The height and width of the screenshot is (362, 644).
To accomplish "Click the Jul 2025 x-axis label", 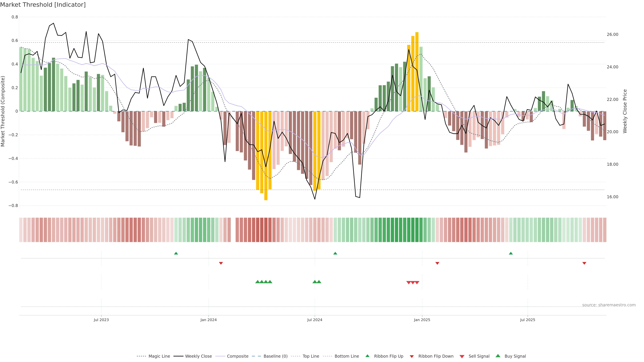I will click(527, 320).
